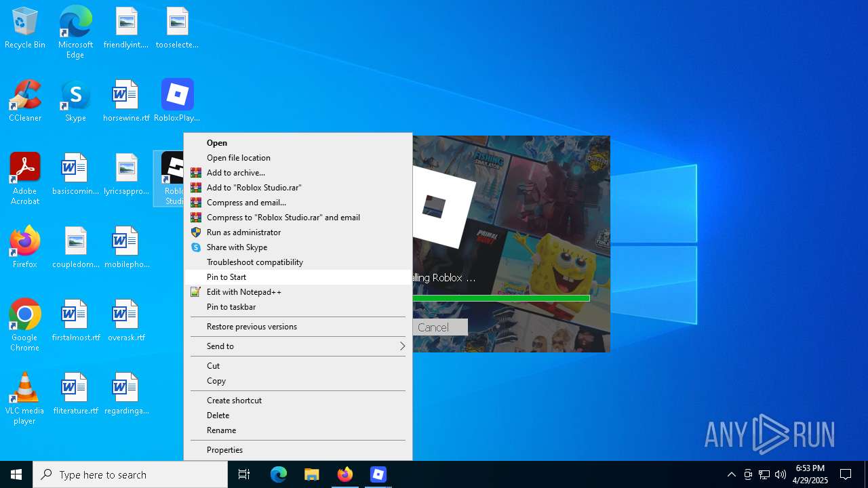This screenshot has height=488, width=868.
Task: Choose Copy in the context menu
Action: [x=298, y=380]
